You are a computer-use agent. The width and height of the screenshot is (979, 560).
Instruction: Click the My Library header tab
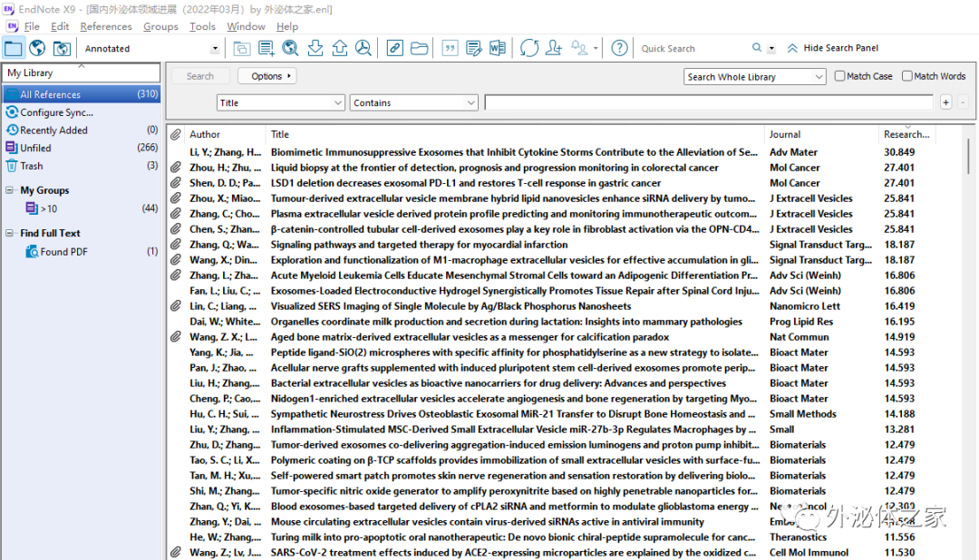(x=82, y=72)
